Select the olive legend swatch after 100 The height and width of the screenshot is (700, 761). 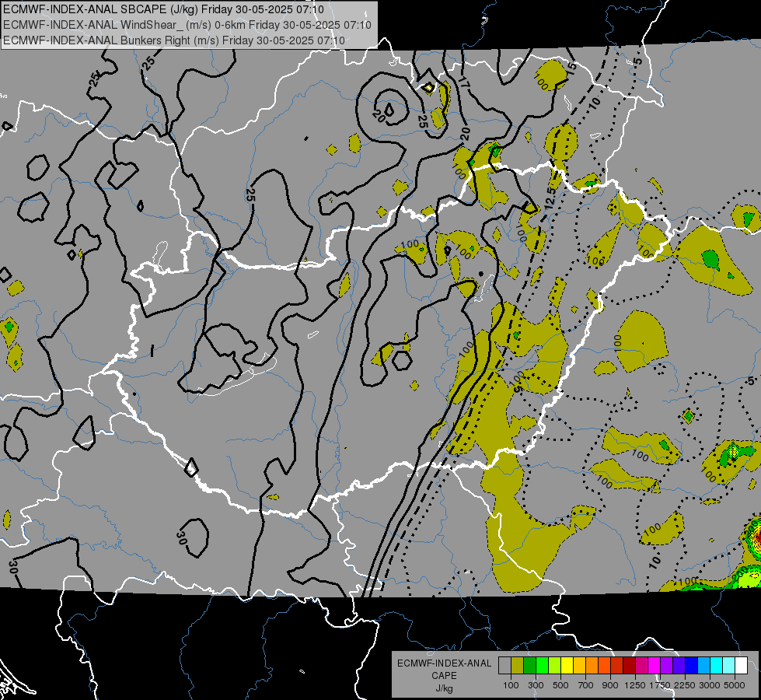[517, 665]
